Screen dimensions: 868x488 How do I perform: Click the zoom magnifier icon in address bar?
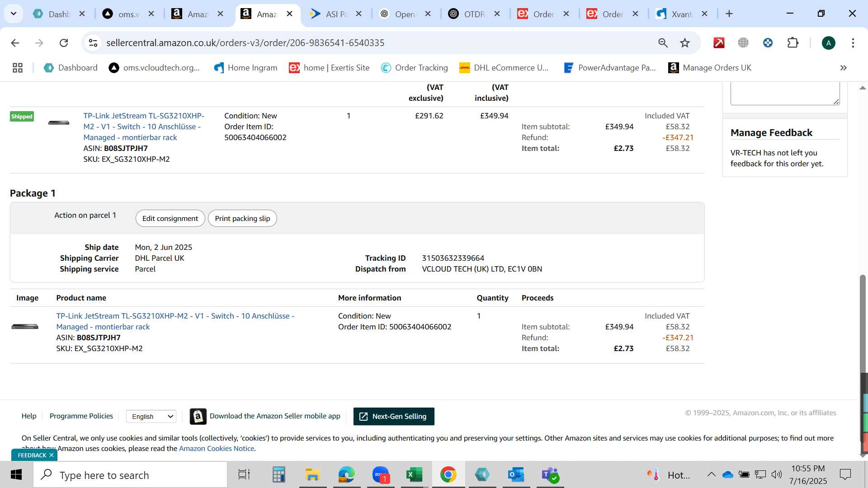(663, 43)
